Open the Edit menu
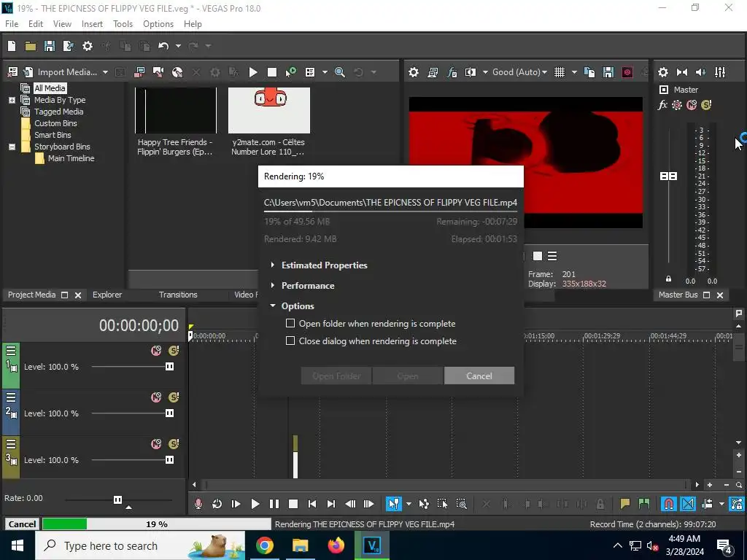The width and height of the screenshot is (747, 560). (x=36, y=24)
